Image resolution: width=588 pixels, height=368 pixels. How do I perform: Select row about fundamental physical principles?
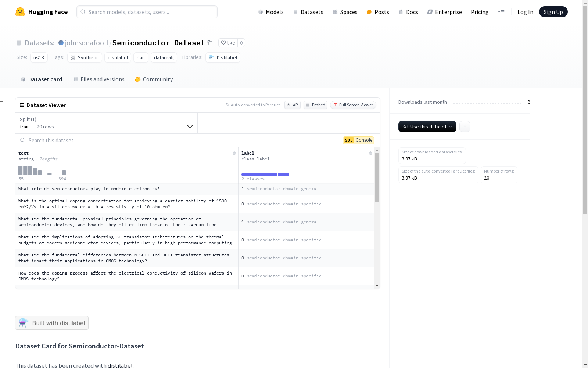coord(195,222)
